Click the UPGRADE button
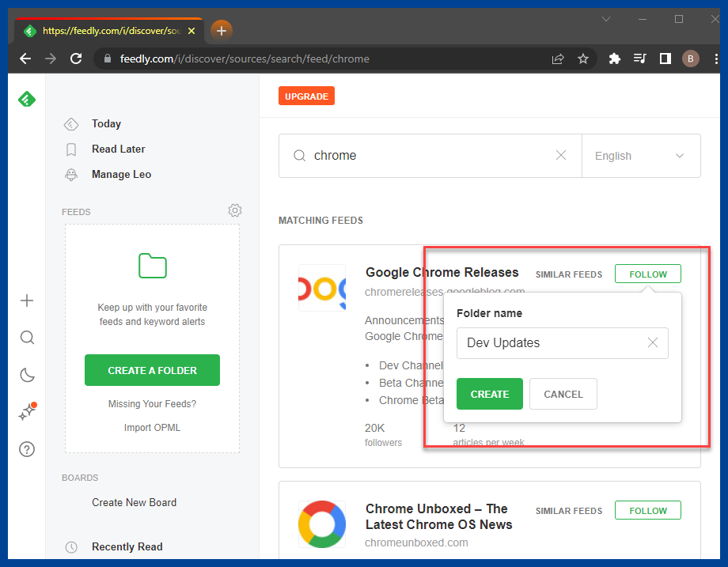The width and height of the screenshot is (728, 567). pos(306,96)
